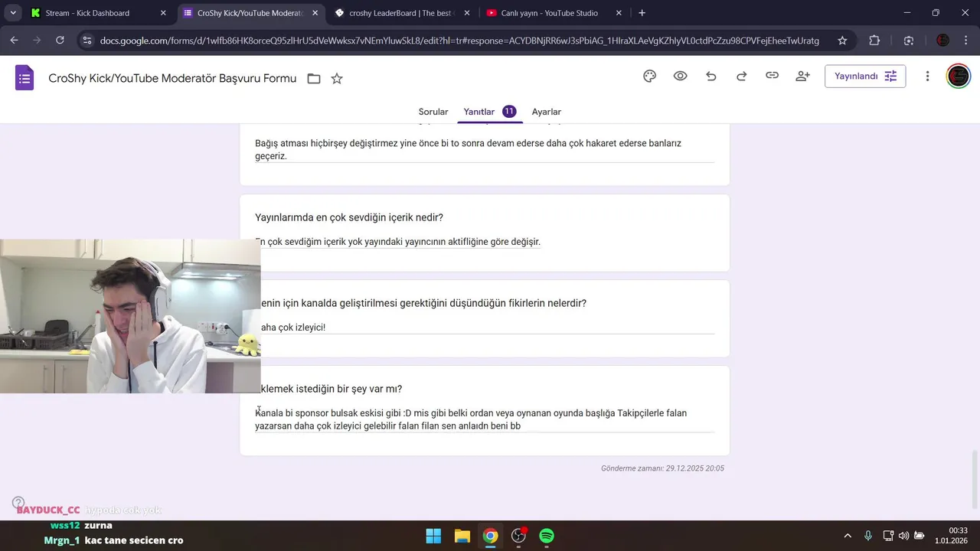View site information icon in address bar
The height and width of the screenshot is (551, 980).
(87, 41)
